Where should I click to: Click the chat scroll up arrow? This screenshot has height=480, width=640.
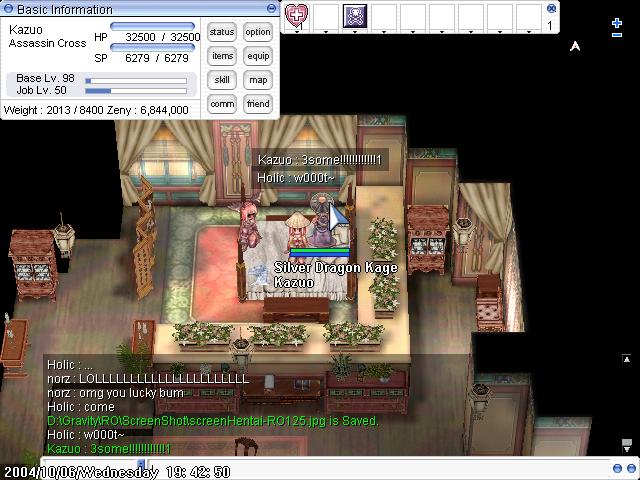point(627,359)
